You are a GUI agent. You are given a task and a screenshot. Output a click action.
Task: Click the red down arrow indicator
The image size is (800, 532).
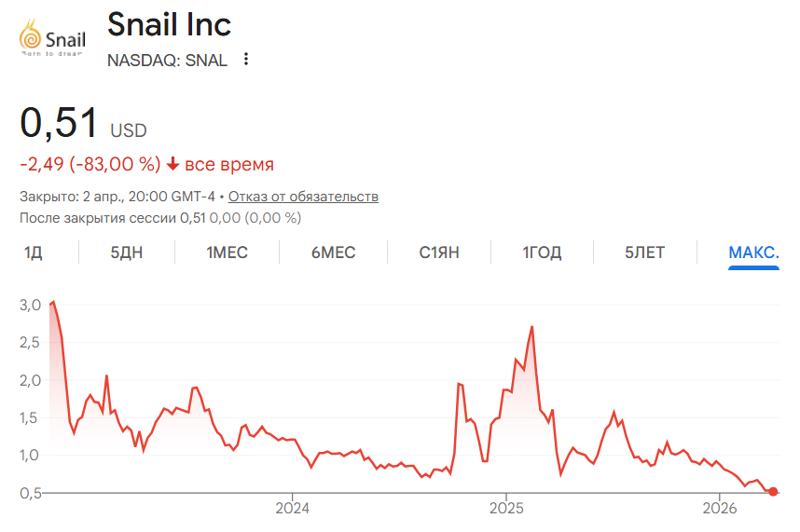(172, 165)
